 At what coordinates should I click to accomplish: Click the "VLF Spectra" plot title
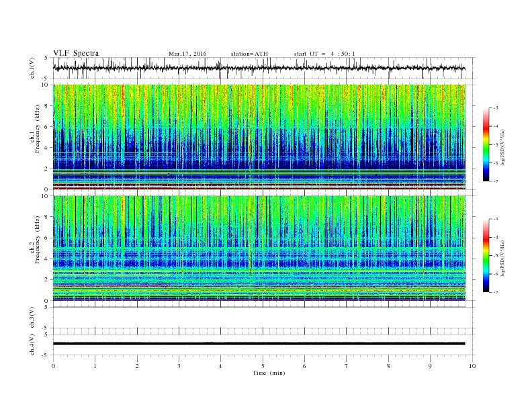click(x=76, y=53)
